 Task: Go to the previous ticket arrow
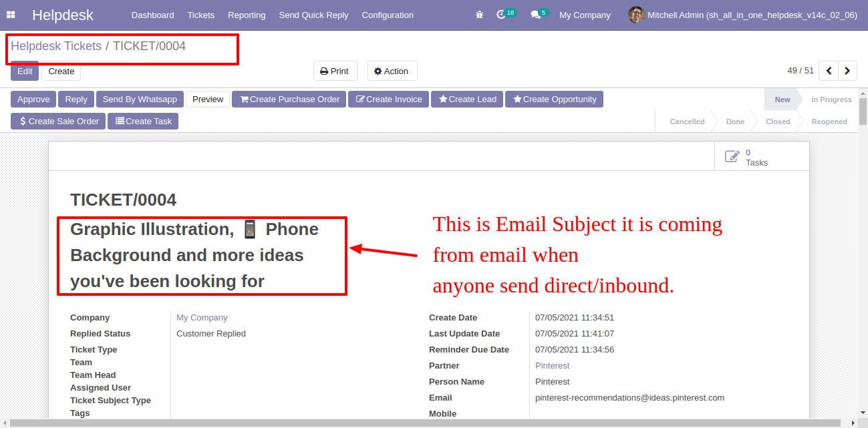pos(829,71)
